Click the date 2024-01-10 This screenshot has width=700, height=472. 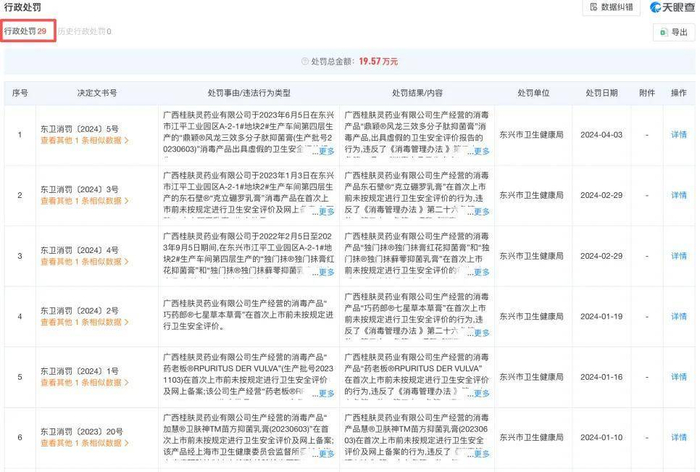tap(601, 437)
